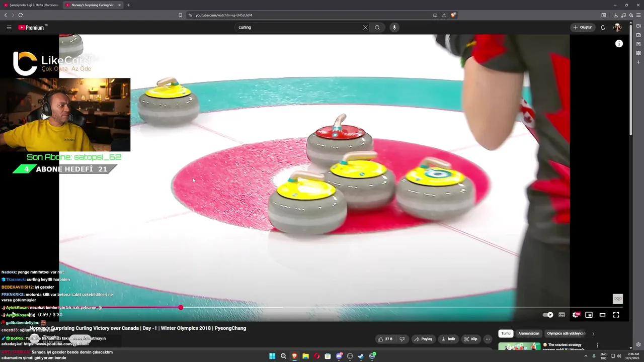644x362 pixels.
Task: Open YouTube notifications bell
Action: pyautogui.click(x=603, y=27)
